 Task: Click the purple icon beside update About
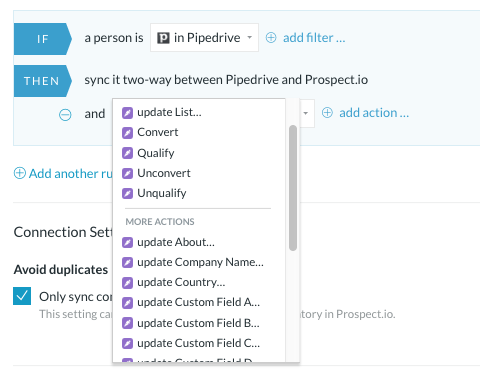[127, 242]
